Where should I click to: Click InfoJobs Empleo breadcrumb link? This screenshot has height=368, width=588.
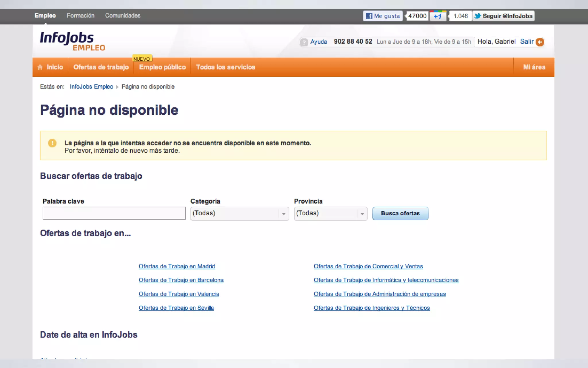click(91, 87)
